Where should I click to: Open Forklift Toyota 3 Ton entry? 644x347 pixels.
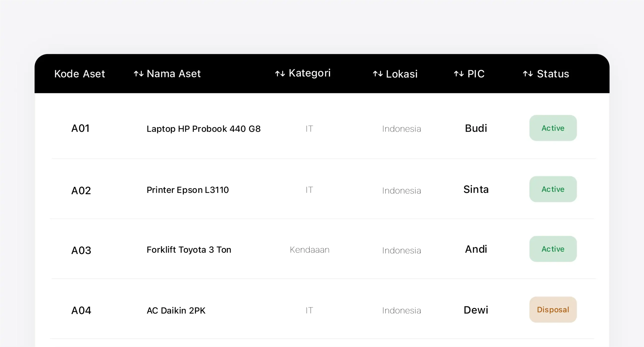[x=189, y=250]
